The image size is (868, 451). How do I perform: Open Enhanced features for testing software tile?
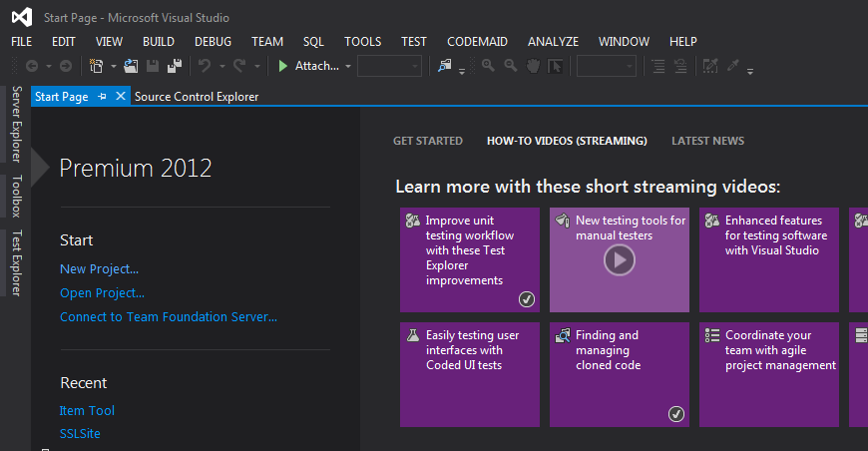(x=769, y=259)
